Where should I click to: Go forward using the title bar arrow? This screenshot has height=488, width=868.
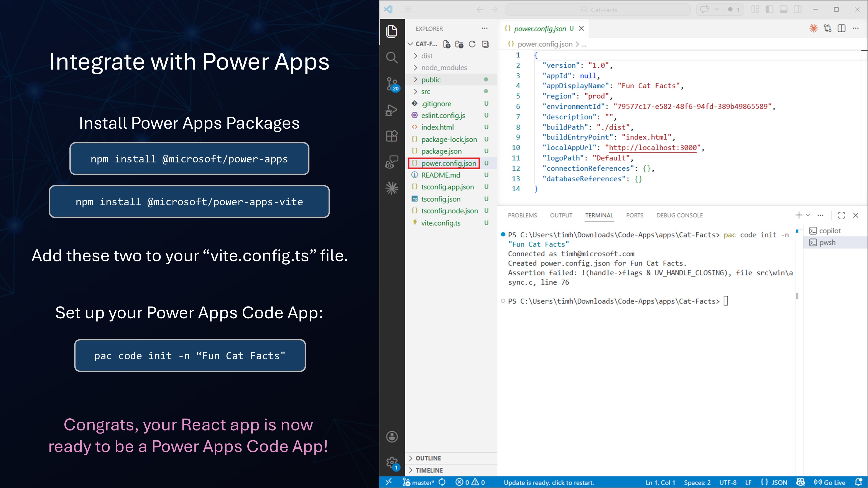click(494, 10)
